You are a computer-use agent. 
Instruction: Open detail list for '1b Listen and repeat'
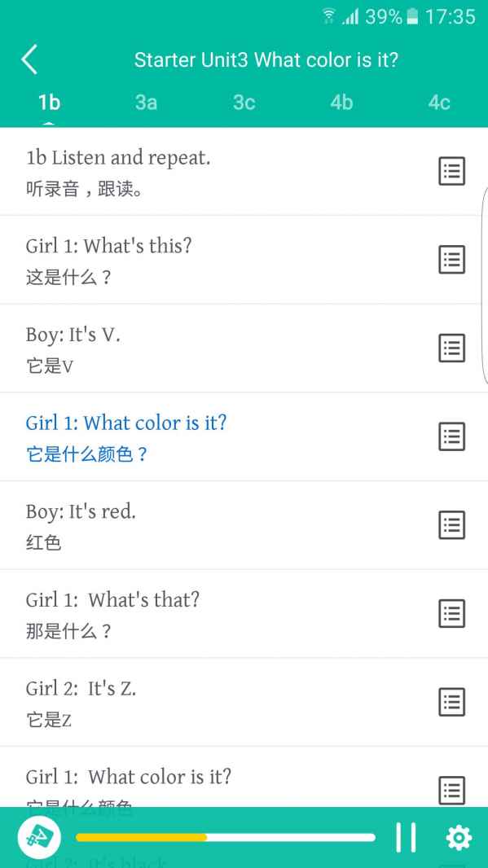451,172
